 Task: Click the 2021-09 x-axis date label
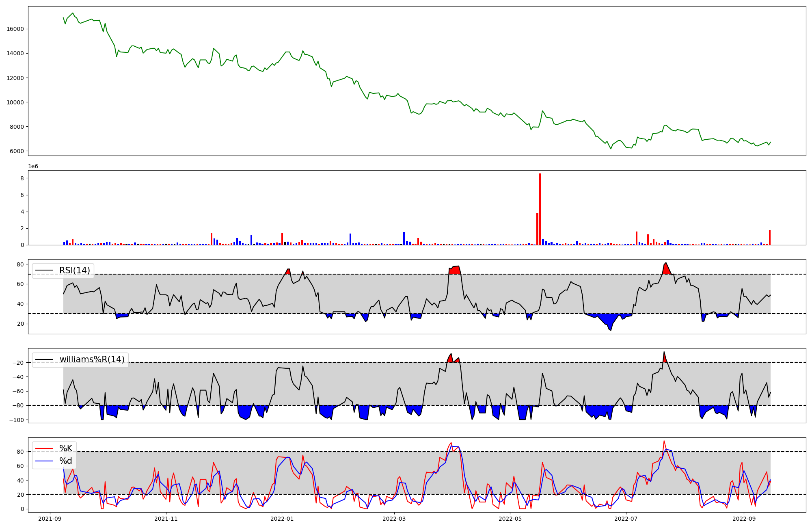click(x=50, y=519)
